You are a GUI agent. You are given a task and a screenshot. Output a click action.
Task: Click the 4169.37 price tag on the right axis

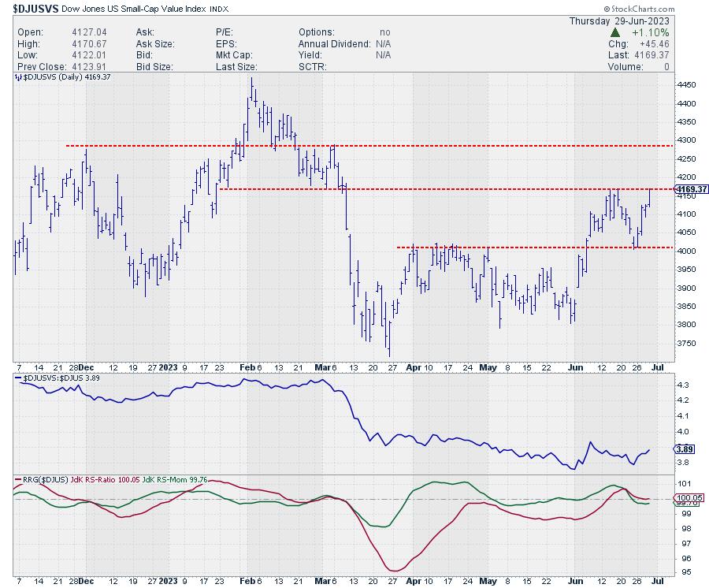click(692, 189)
